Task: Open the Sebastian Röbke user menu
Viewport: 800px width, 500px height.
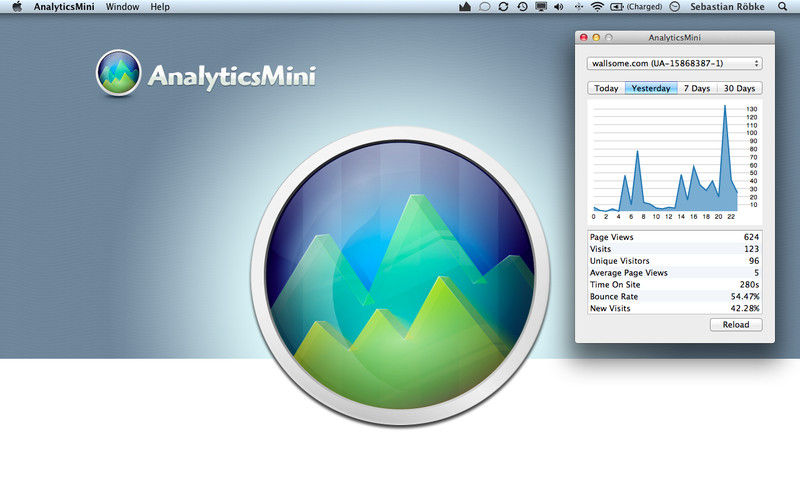Action: point(727,7)
